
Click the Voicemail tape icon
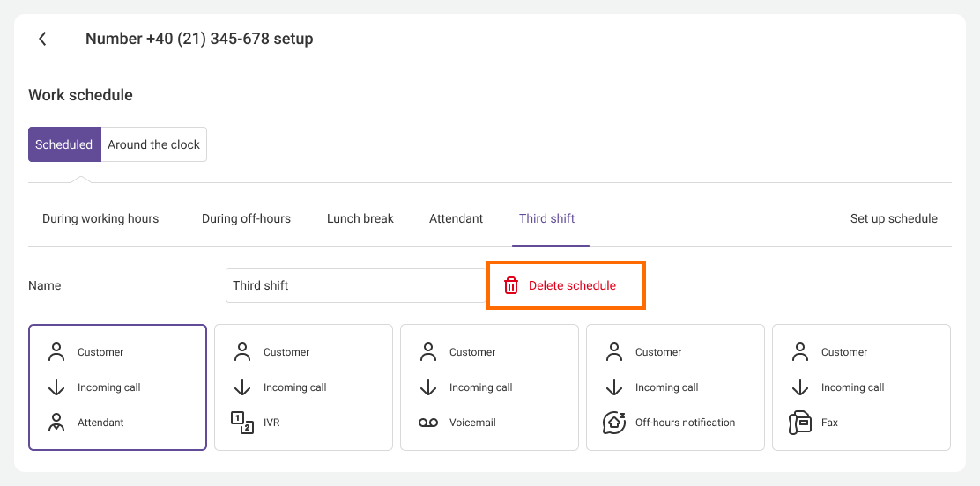[x=428, y=423]
